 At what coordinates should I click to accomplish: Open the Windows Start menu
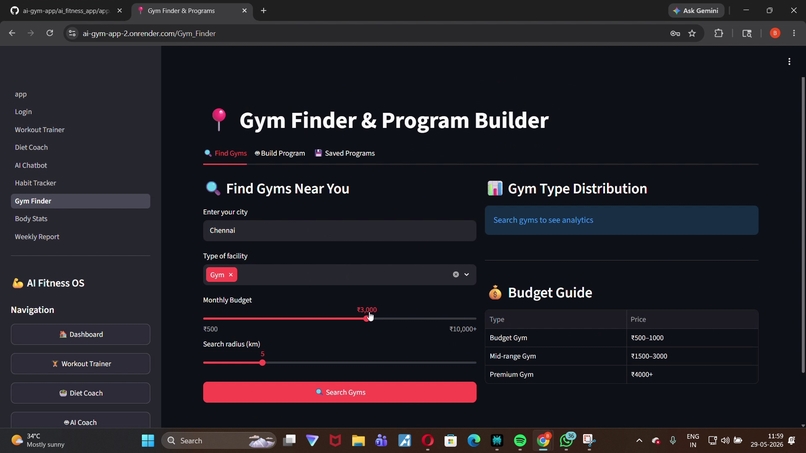point(148,441)
